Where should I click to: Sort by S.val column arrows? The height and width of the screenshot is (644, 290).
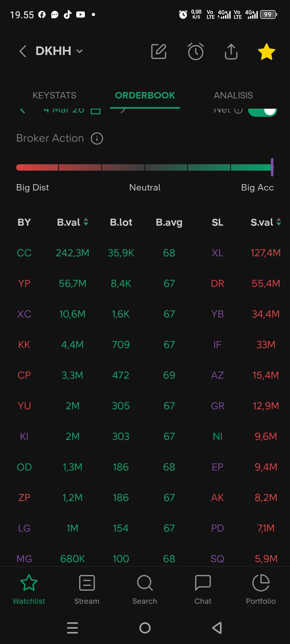[x=279, y=222]
